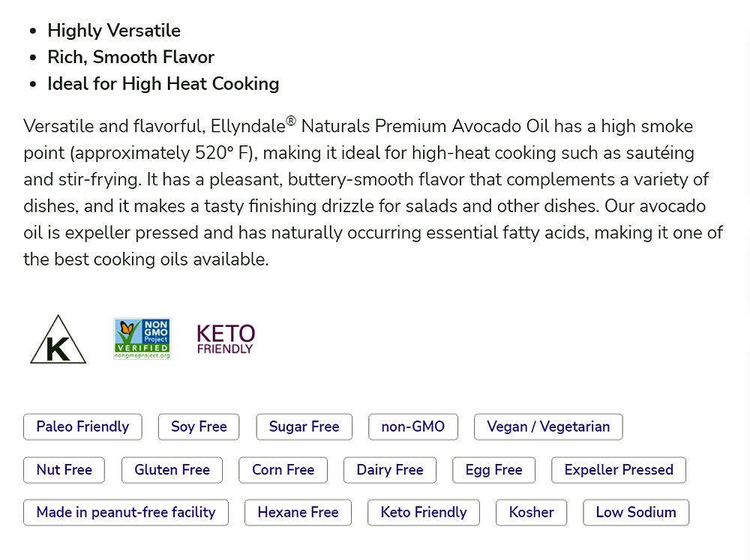
Task: Select the Vegan / Vegetarian tag
Action: pos(548,427)
